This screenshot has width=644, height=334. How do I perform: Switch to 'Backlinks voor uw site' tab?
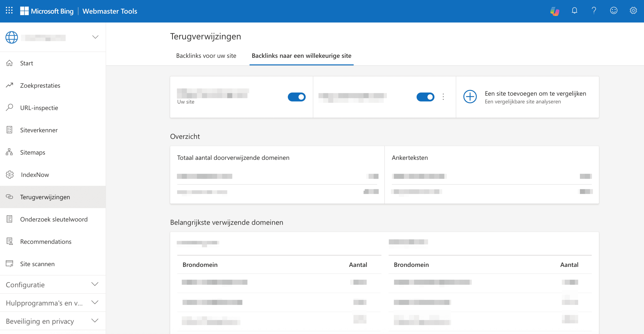[x=206, y=56]
